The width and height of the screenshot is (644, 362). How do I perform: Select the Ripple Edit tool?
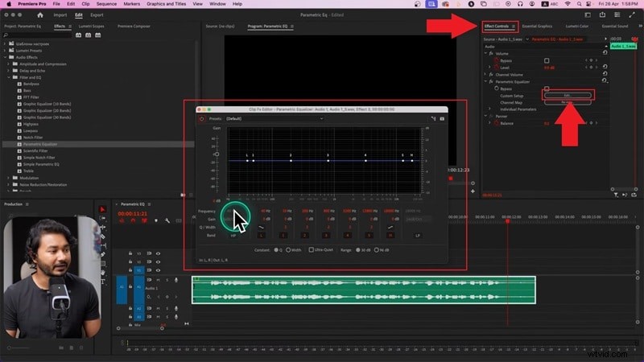click(103, 228)
